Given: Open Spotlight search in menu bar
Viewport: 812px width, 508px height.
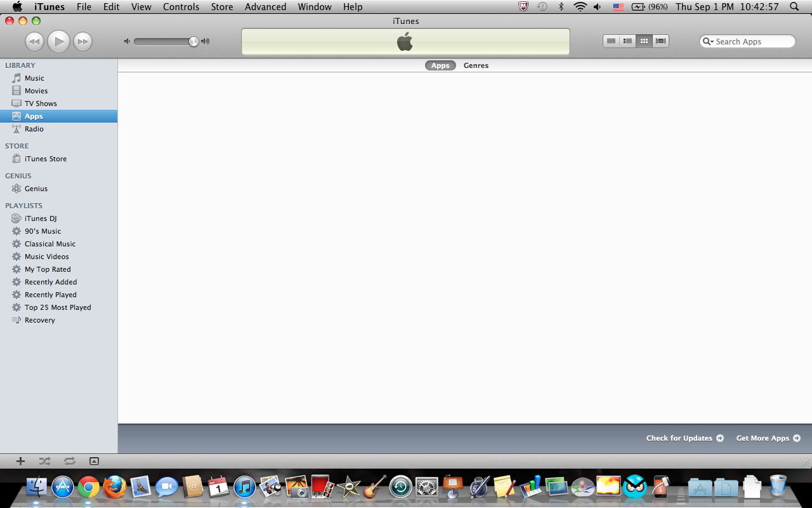Looking at the screenshot, I should coord(794,7).
